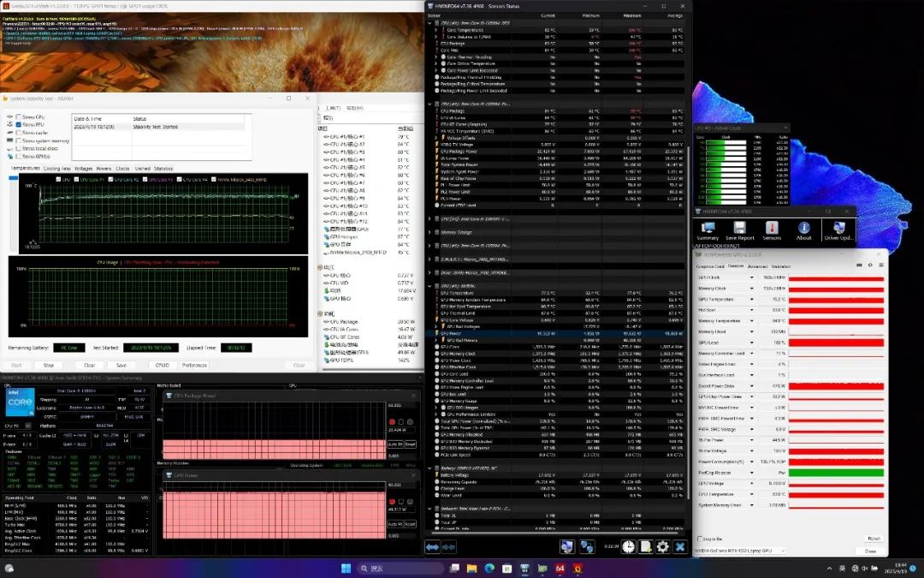Click the Preferences button in AIDA64
Image resolution: width=924 pixels, height=578 pixels.
193,365
